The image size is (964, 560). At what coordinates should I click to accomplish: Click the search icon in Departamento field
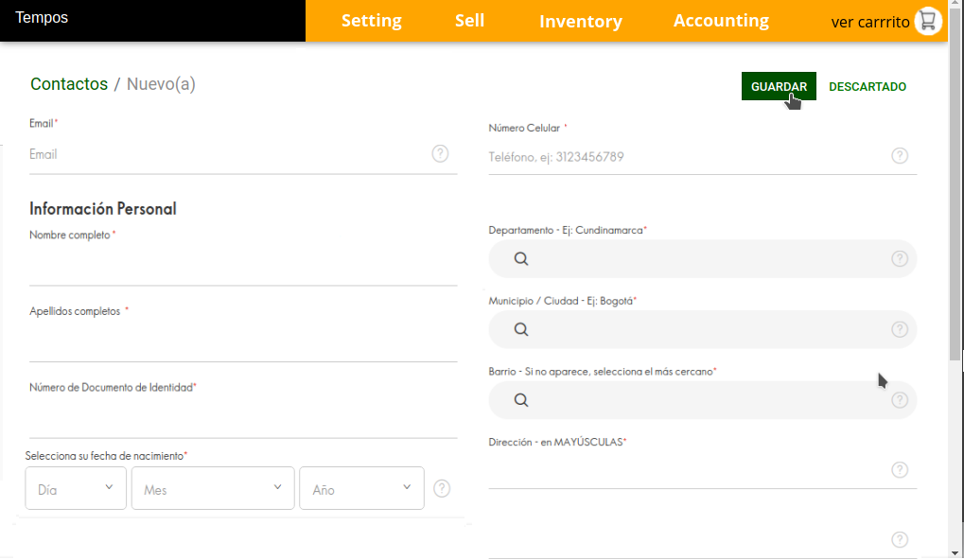pos(521,259)
